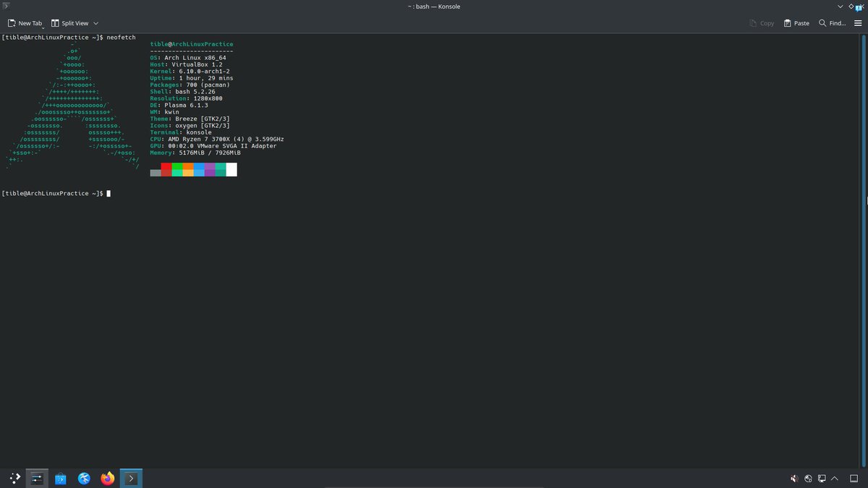Click the 'WM: kwin' line
This screenshot has width=868, height=488.
coord(164,112)
